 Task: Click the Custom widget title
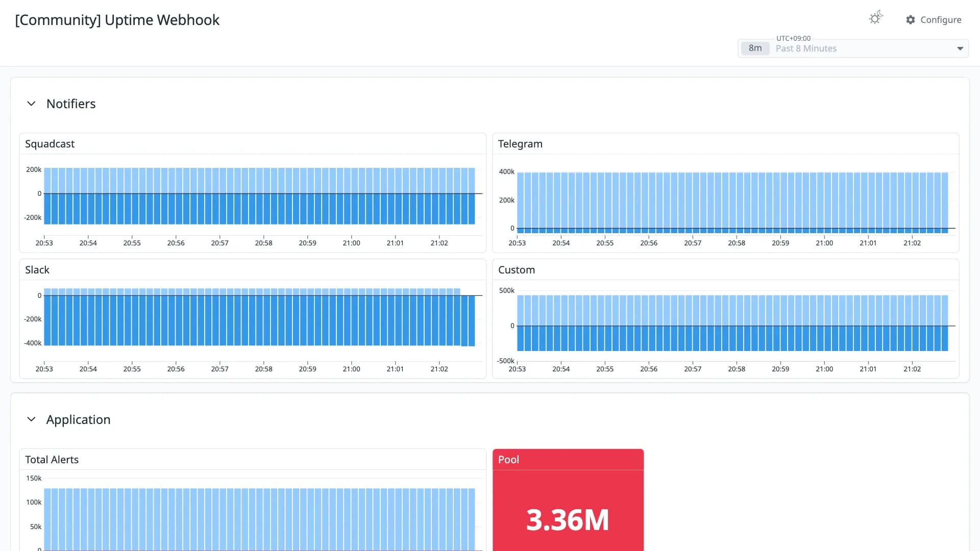[x=517, y=270]
